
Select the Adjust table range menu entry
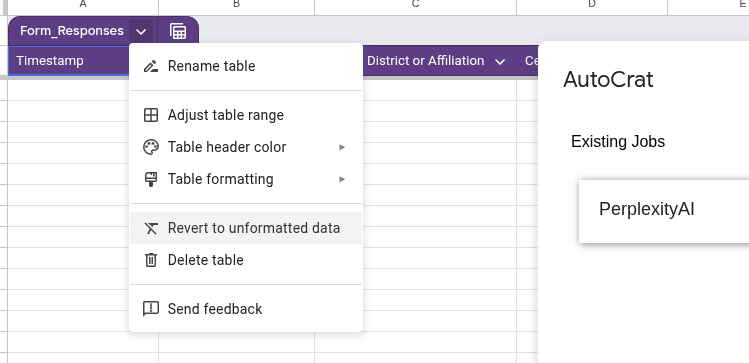tap(246, 115)
